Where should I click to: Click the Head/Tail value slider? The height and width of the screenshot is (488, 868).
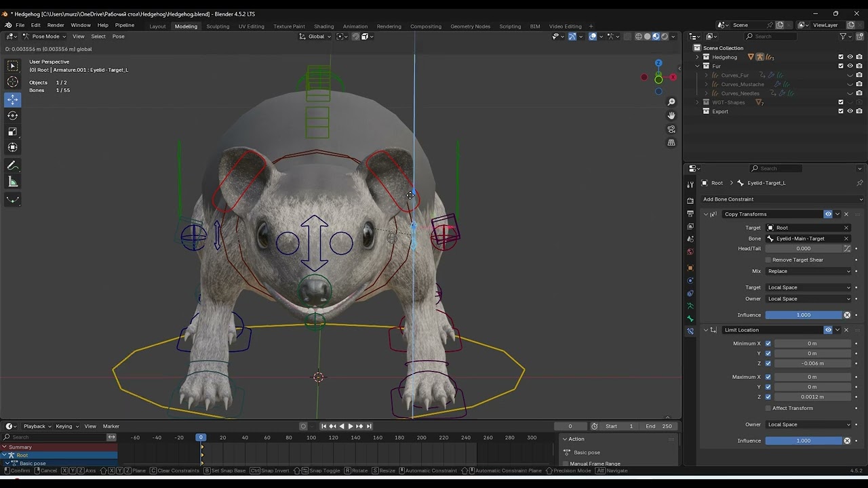(804, 249)
